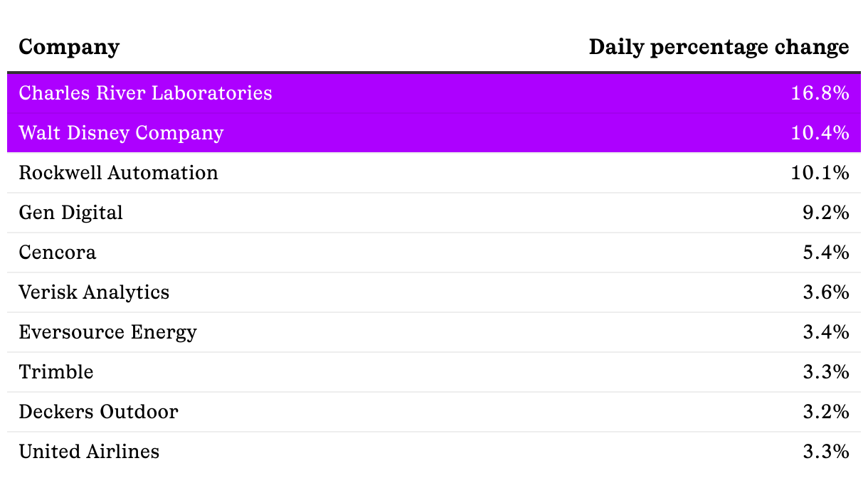Click the Walt Disney Company cell
Screen dimensions: 868x478
coord(121,133)
